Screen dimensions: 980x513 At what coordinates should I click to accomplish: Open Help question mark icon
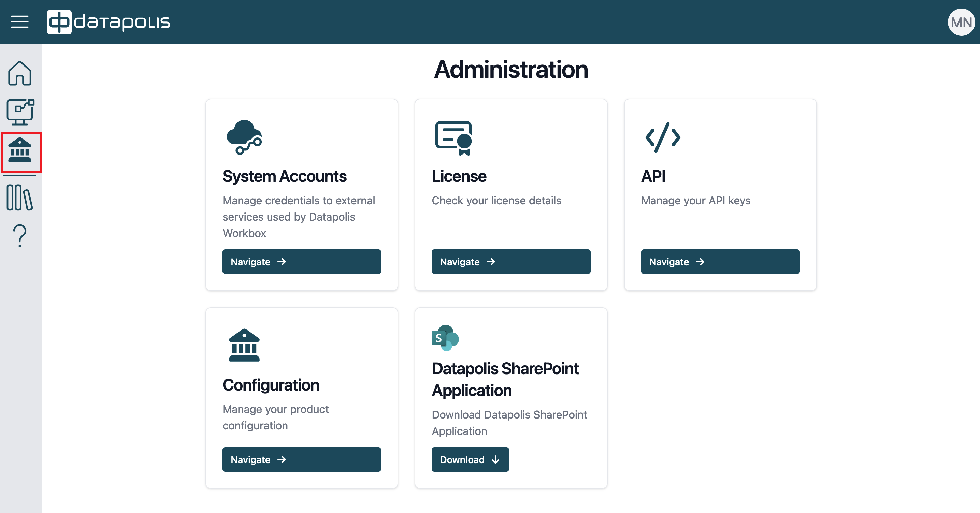click(20, 235)
